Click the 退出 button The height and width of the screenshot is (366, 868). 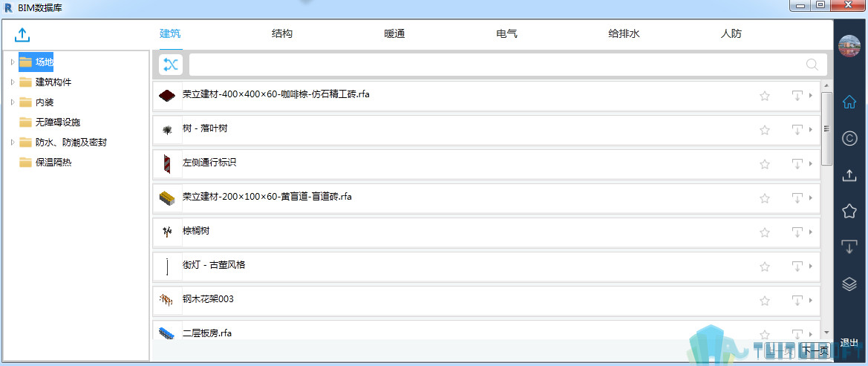click(x=849, y=343)
